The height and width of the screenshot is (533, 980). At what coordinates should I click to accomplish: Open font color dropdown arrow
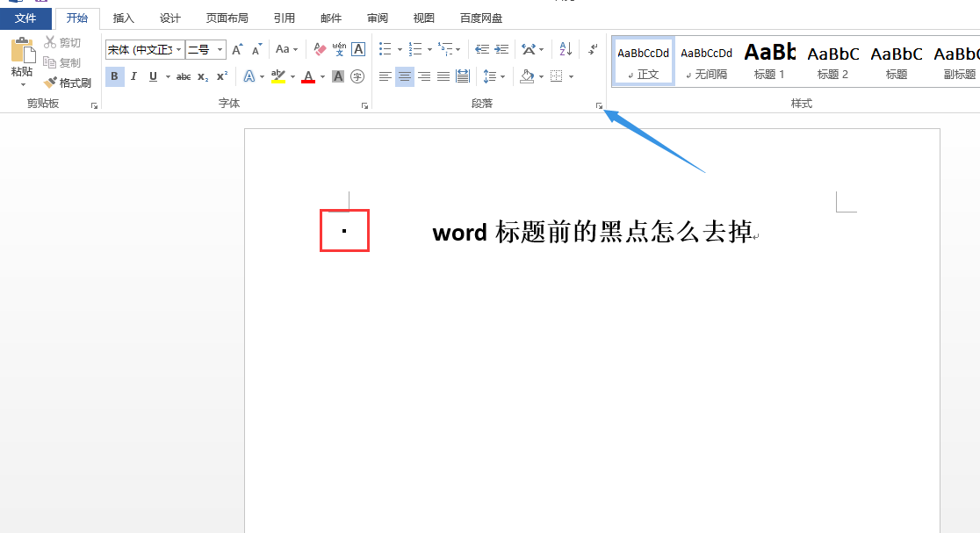coord(322,77)
